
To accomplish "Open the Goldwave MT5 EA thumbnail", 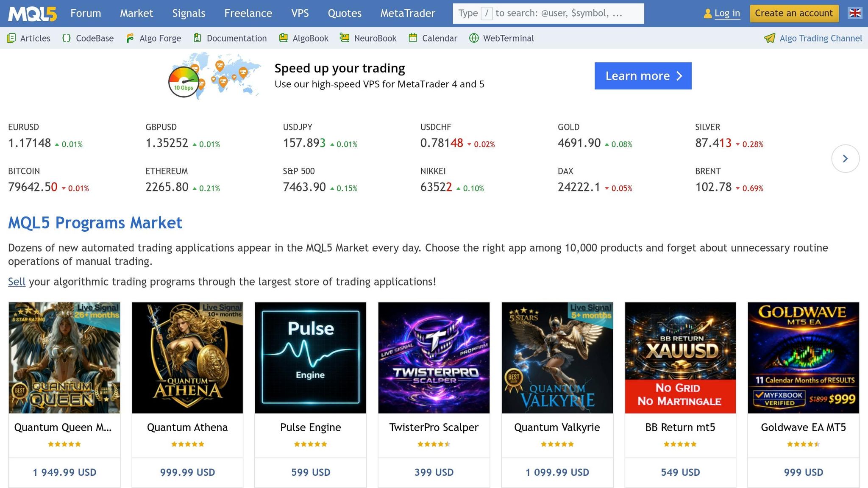I will click(804, 358).
